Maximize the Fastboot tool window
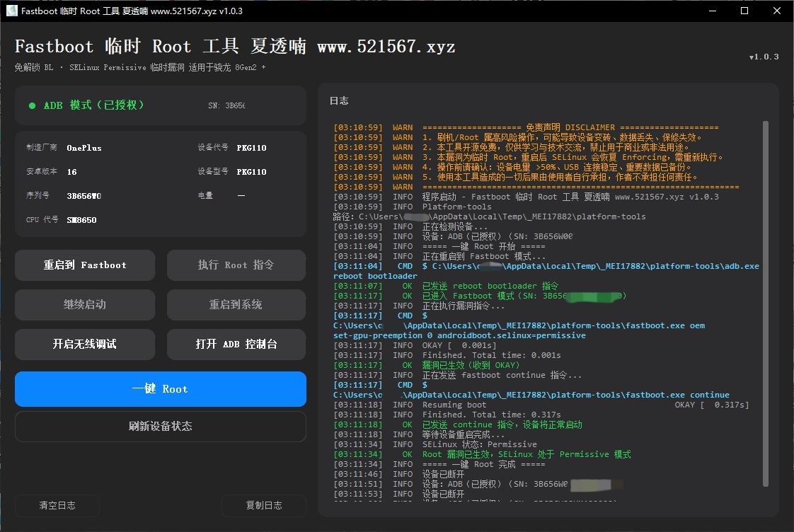 coord(744,11)
